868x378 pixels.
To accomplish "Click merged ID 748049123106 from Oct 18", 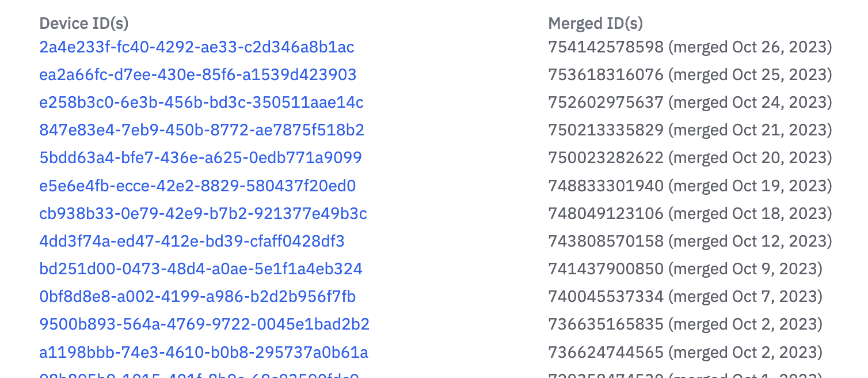I will click(x=690, y=214).
